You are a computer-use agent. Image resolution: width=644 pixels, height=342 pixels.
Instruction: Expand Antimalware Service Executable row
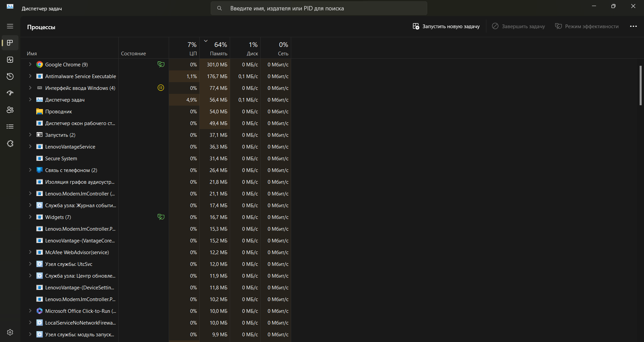(30, 76)
